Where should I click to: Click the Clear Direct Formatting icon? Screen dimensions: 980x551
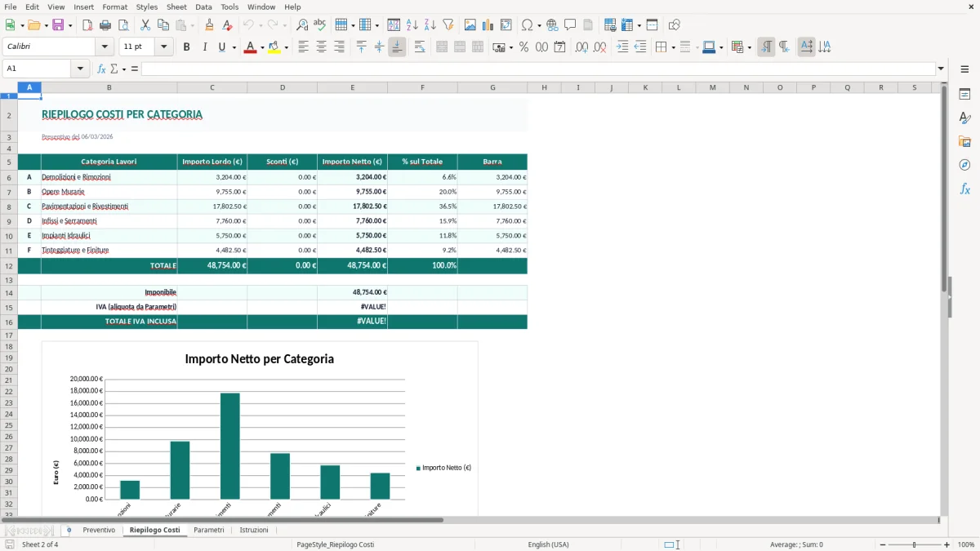[227, 25]
